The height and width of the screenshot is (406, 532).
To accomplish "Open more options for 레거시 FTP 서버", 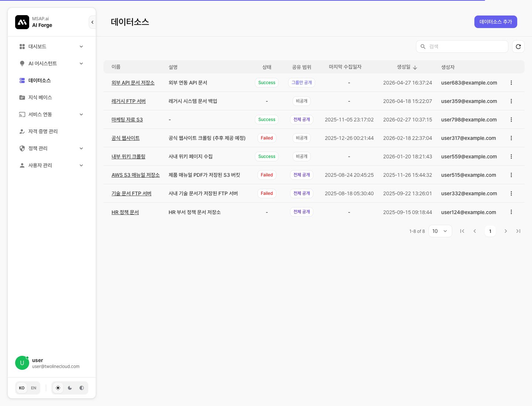I will click(511, 101).
